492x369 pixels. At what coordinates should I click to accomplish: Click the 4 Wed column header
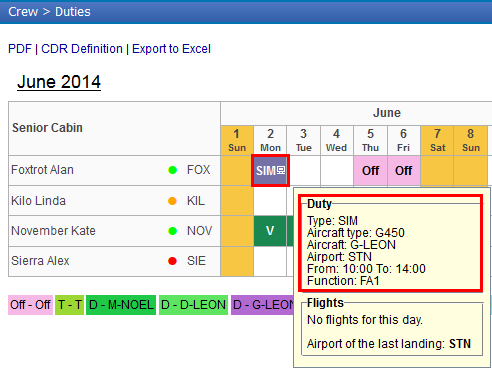click(x=337, y=140)
